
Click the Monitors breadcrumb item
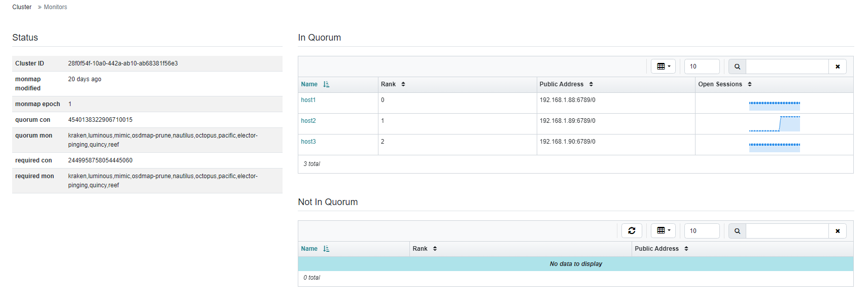coord(55,7)
